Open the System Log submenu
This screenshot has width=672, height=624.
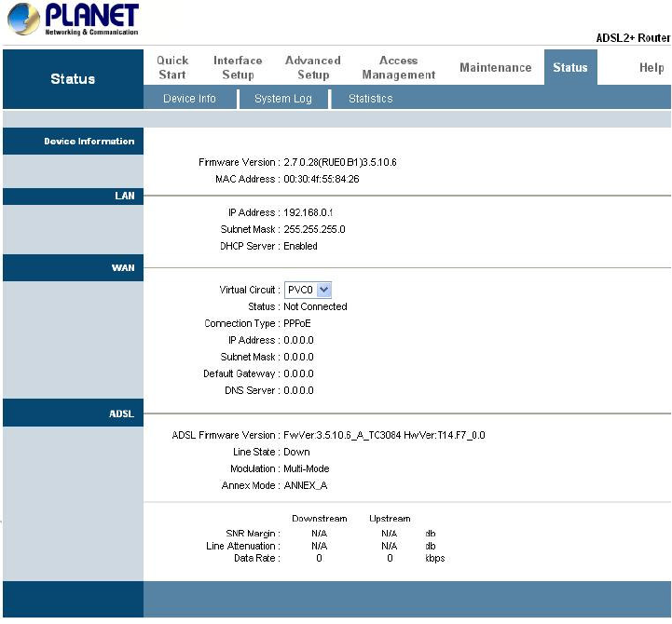coord(282,99)
